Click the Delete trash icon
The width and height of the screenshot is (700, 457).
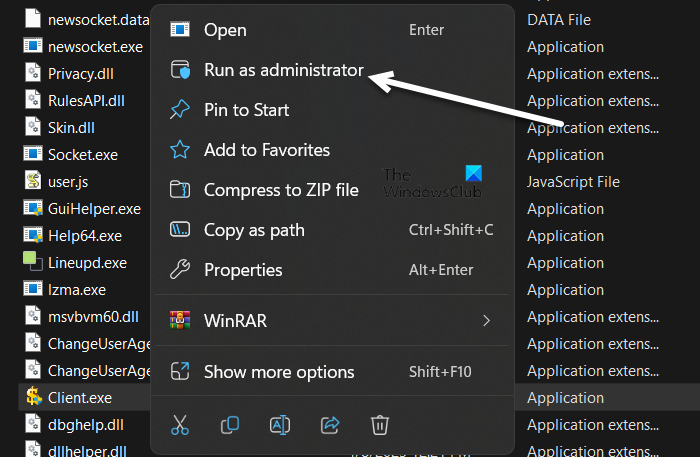click(x=380, y=425)
